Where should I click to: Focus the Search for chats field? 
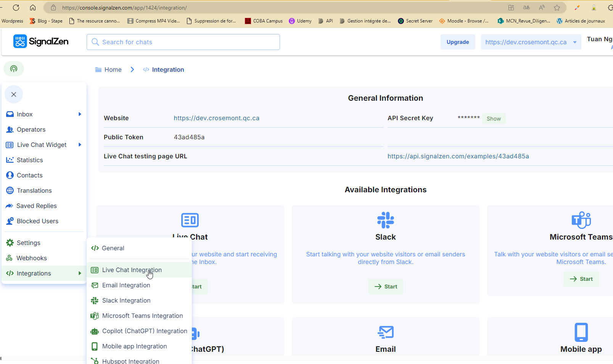pyautogui.click(x=183, y=42)
